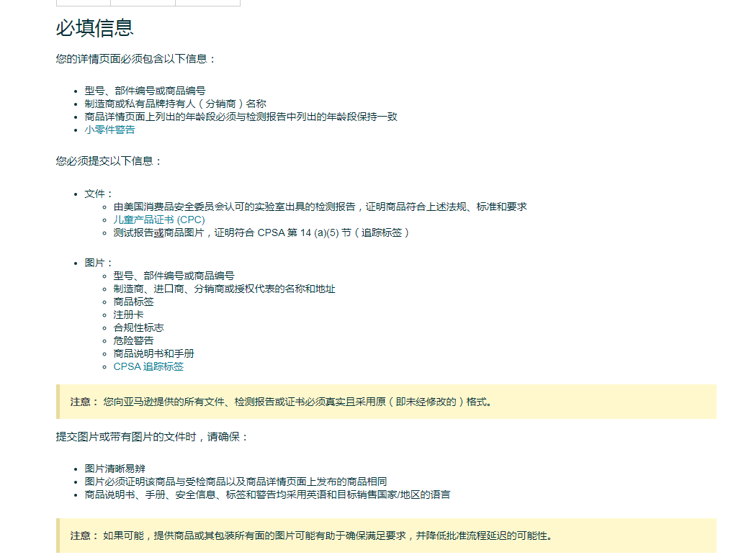Click the 提交图片或带有图片的文件时 paragraph
Screen dimensions: 739x560
[152, 437]
